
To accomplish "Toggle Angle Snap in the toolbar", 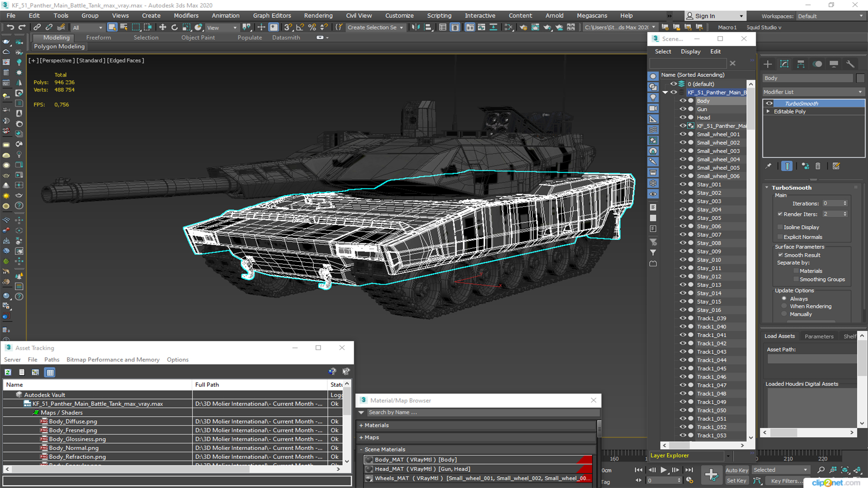I will click(x=300, y=27).
